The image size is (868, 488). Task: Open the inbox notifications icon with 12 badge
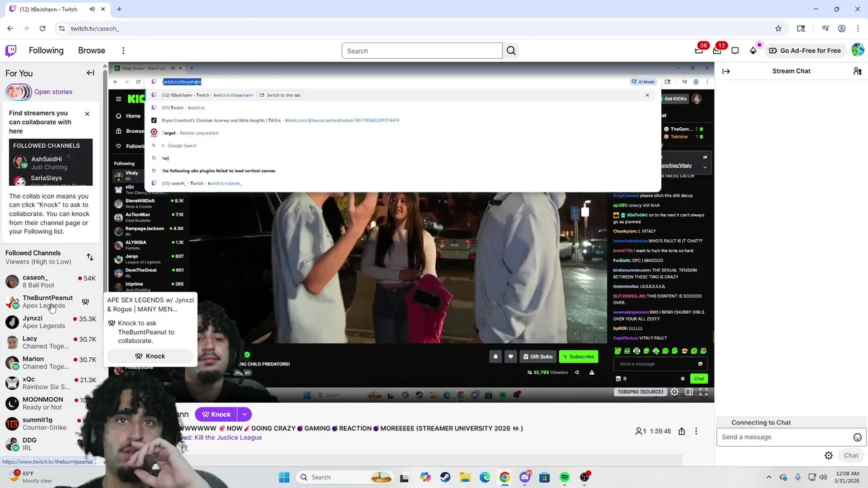[717, 50]
